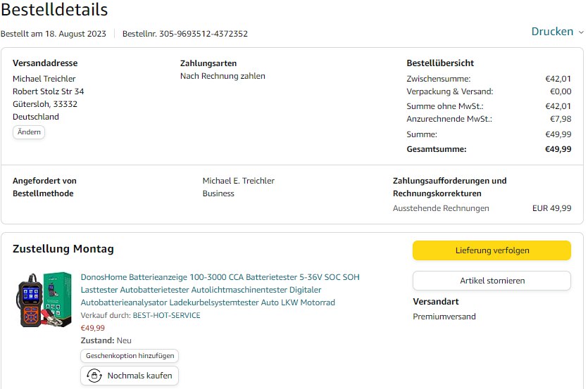Viewport: 588px width, 389px height.
Task: Click the Verpackung & Versand €0,00 value
Action: click(561, 91)
